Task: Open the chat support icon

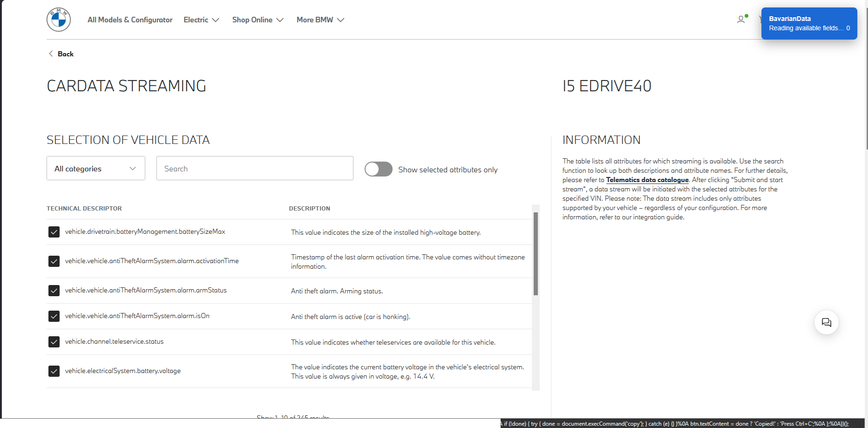Action: (x=827, y=322)
